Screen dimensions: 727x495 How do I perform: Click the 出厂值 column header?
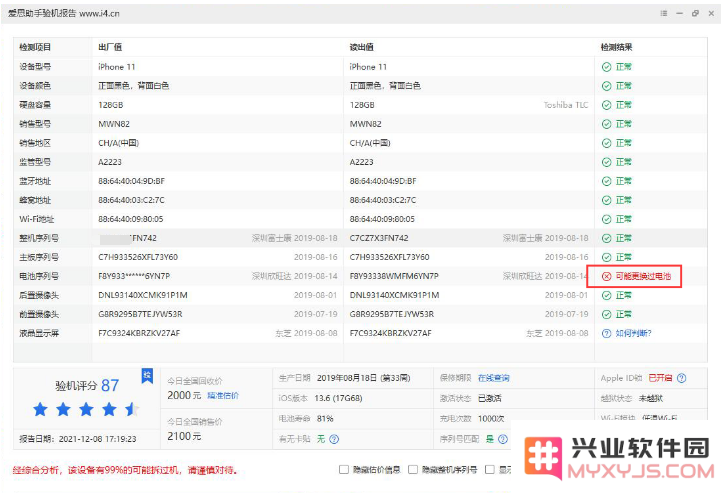tap(110, 47)
